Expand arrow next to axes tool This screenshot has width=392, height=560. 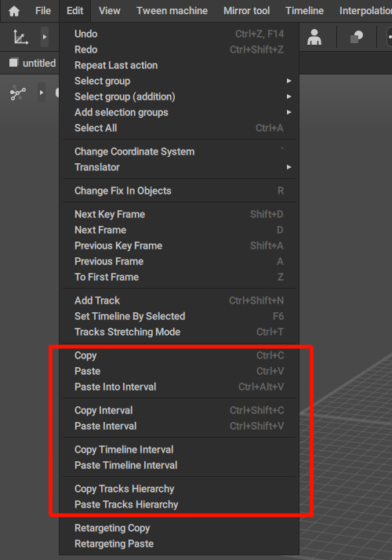point(45,37)
